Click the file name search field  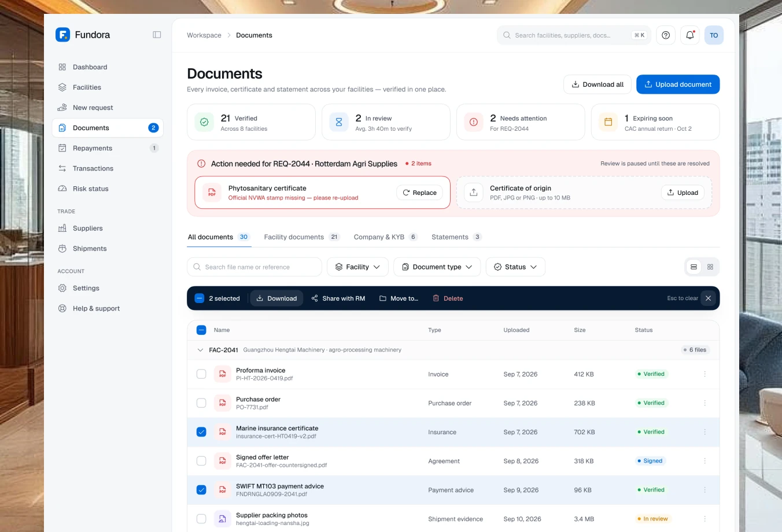tap(254, 267)
